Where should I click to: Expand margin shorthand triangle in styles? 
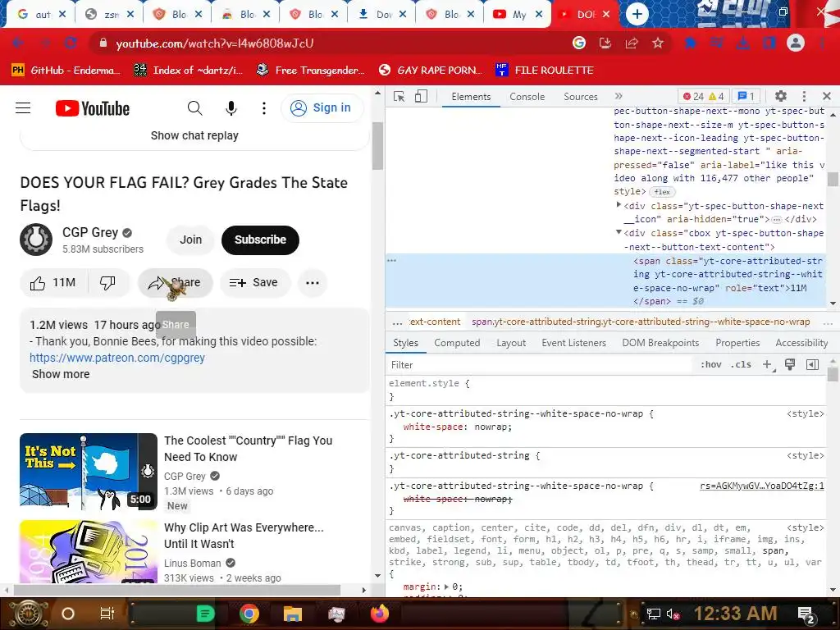[447, 587]
